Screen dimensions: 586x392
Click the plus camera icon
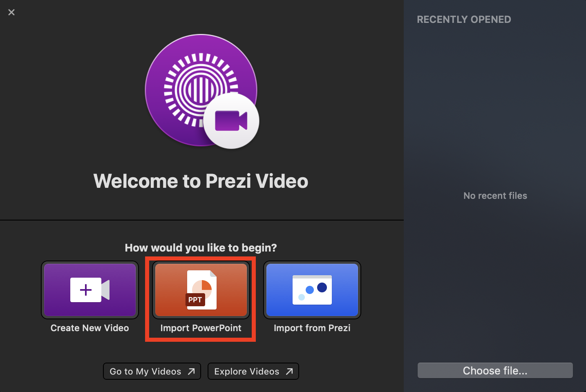(90, 290)
